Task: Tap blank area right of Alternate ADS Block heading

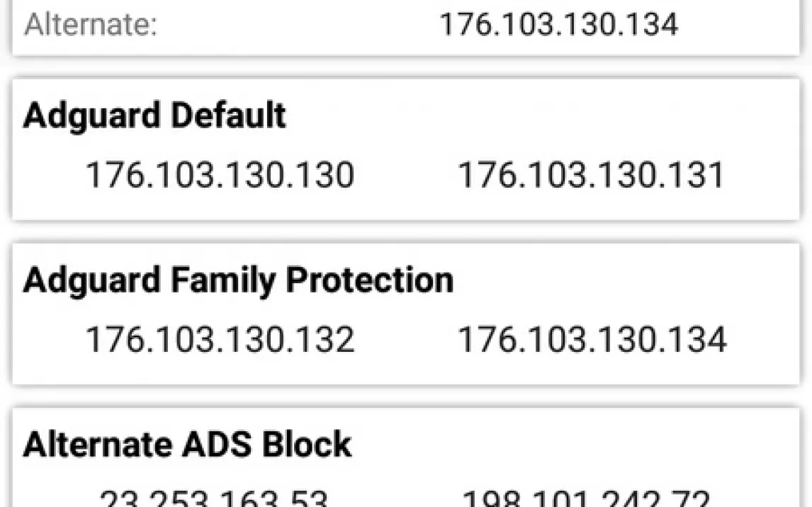Action: (x=567, y=444)
